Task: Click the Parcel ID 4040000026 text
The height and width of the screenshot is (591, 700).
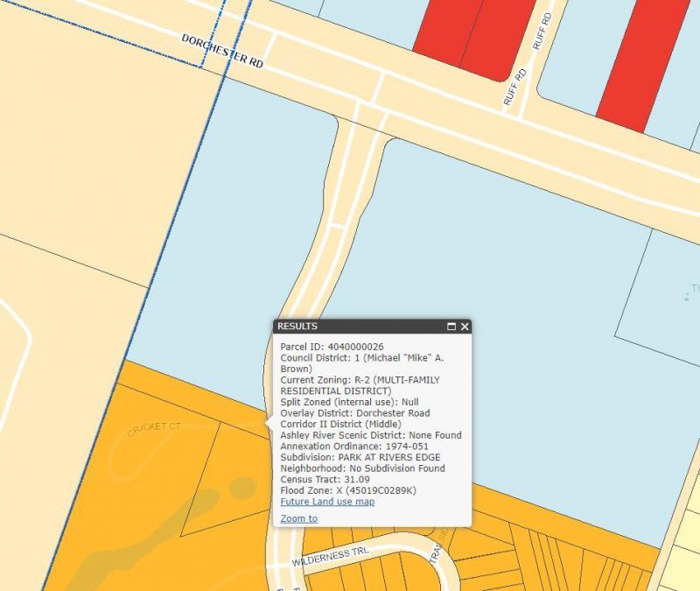Action: pyautogui.click(x=332, y=347)
